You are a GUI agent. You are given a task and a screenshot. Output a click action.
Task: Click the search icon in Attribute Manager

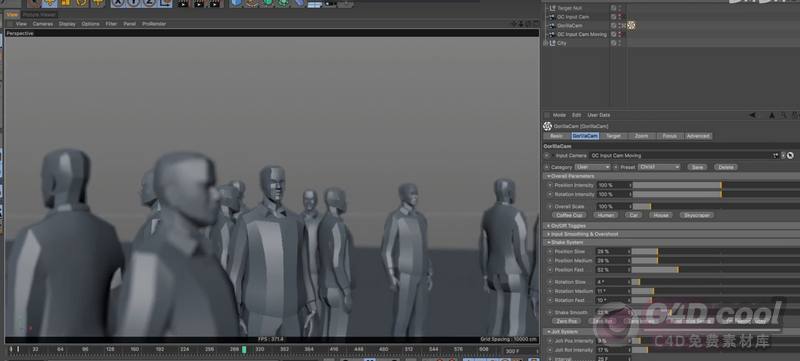pos(785,116)
